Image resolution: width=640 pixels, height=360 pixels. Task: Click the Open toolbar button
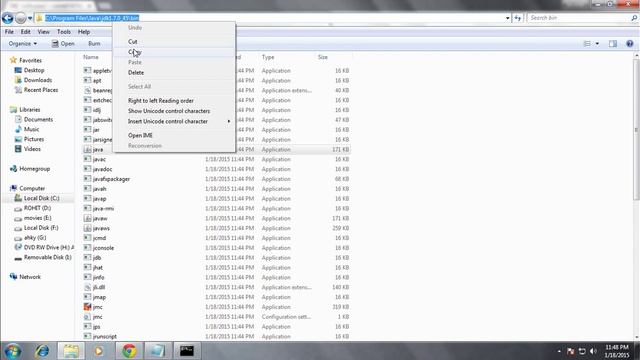click(x=63, y=44)
